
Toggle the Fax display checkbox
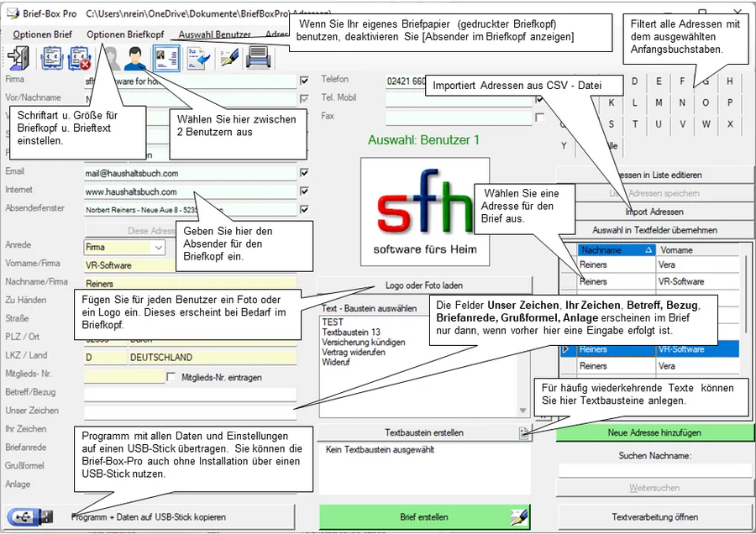click(539, 117)
